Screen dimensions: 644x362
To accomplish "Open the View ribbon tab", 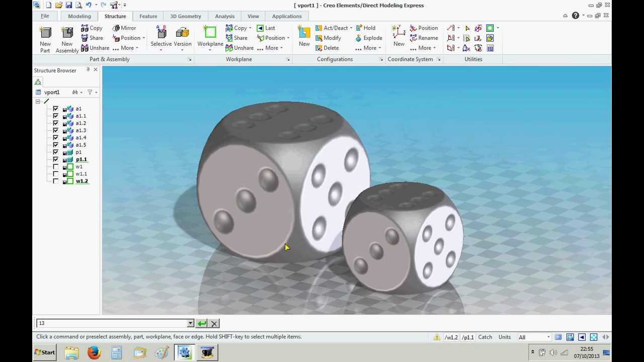I will pyautogui.click(x=253, y=16).
